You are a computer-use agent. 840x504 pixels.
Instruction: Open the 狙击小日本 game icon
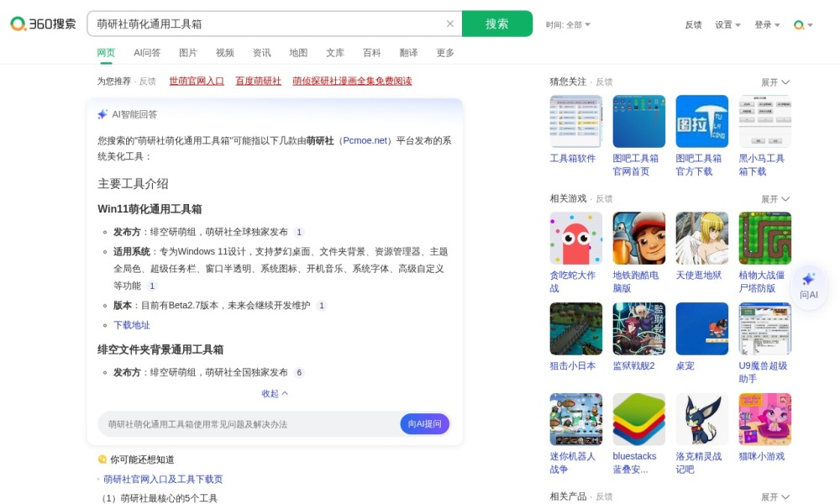tap(576, 328)
